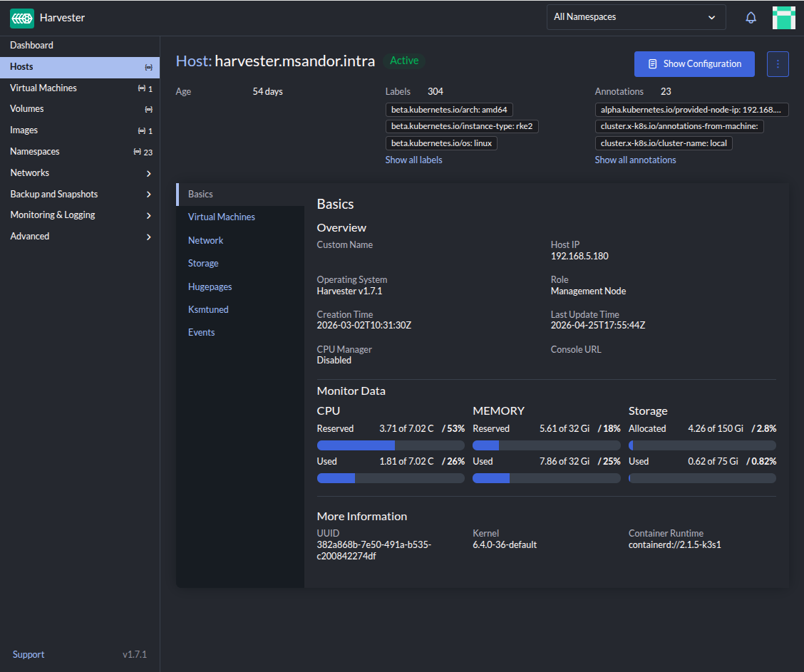The image size is (804, 672).
Task: Open the All Namespaces dropdown
Action: [x=635, y=17]
